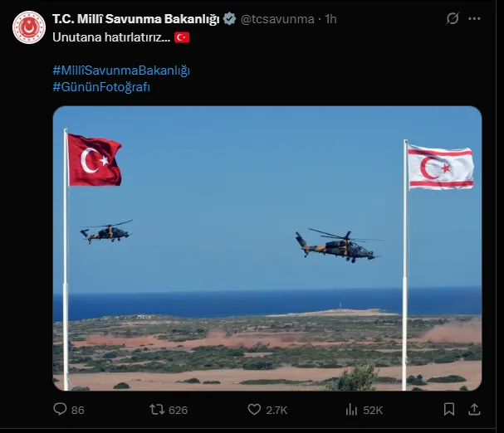
Task: Bookmark this post
Action: coord(449,409)
